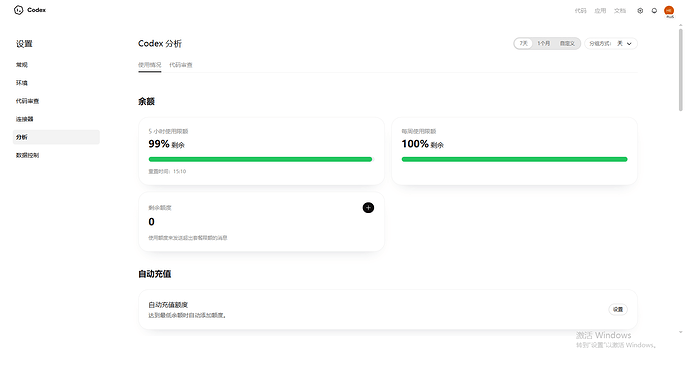Click the 剩余额度 value 0

tap(151, 222)
